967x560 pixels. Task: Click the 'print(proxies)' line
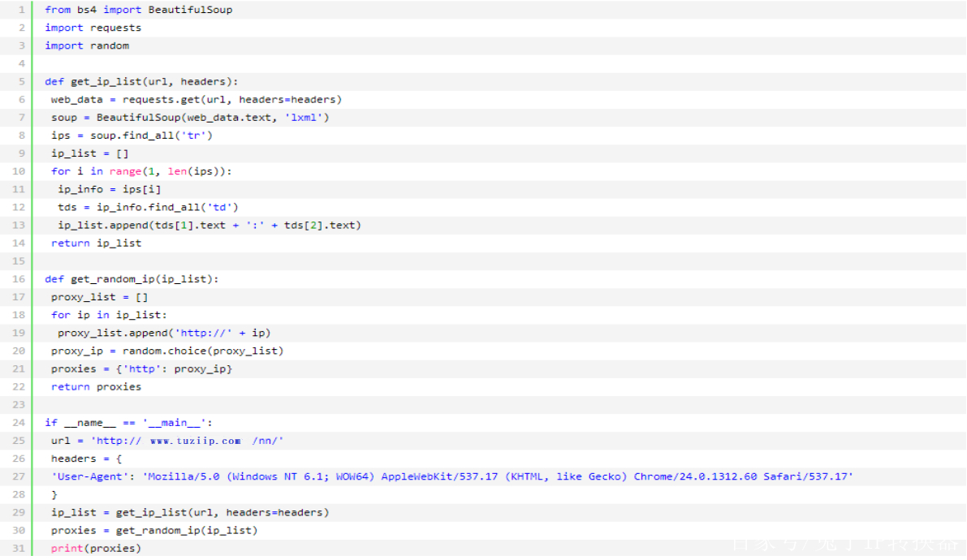point(96,548)
